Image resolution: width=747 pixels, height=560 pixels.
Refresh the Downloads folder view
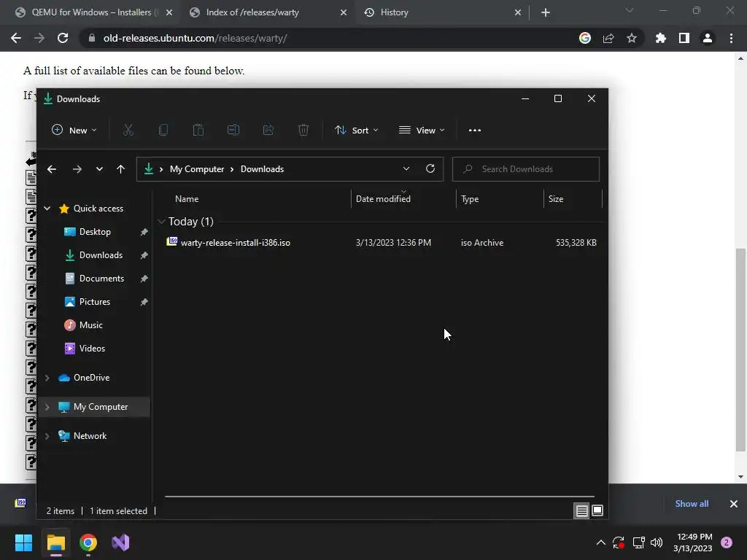(430, 168)
